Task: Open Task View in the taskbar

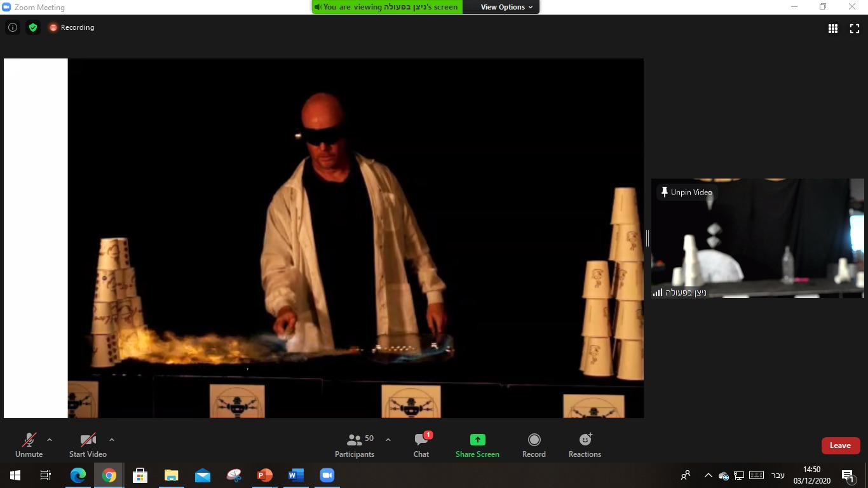Action: pos(46,475)
